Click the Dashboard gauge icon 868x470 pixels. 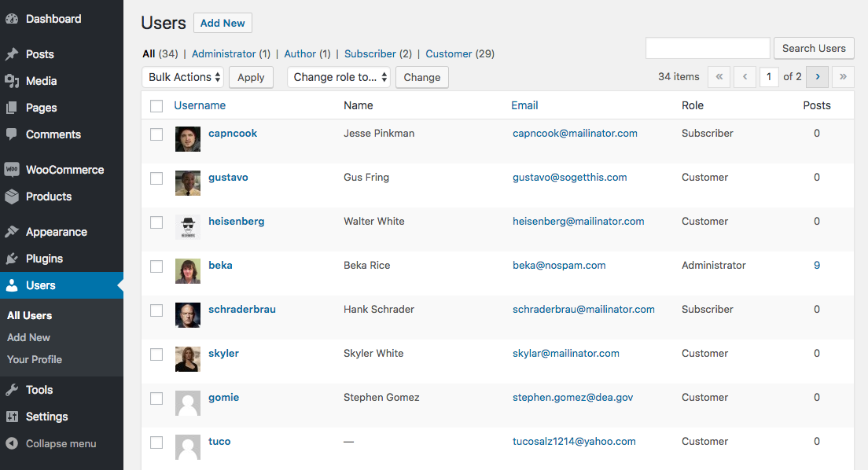point(12,19)
